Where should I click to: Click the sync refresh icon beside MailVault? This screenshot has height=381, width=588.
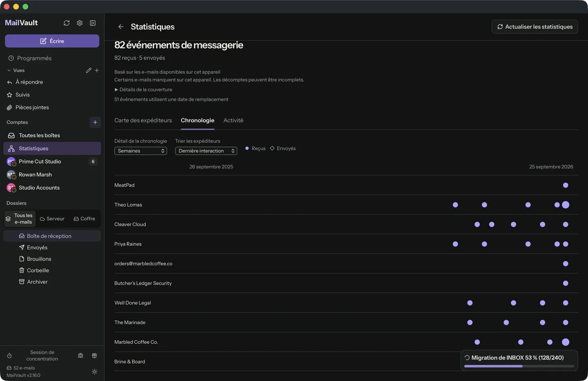click(67, 23)
